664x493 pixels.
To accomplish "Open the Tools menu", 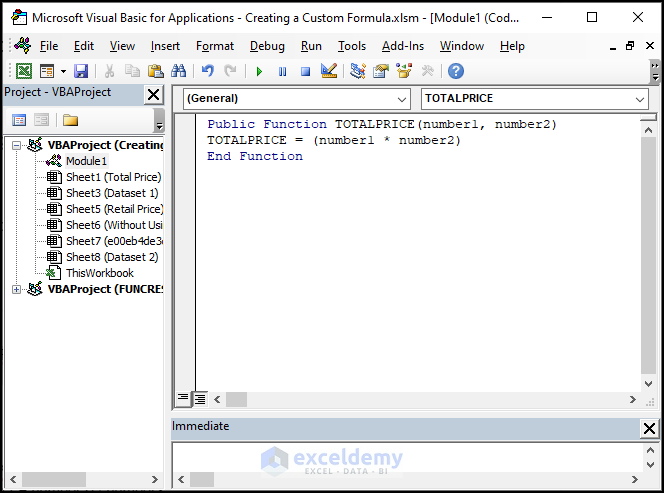I will click(x=351, y=46).
